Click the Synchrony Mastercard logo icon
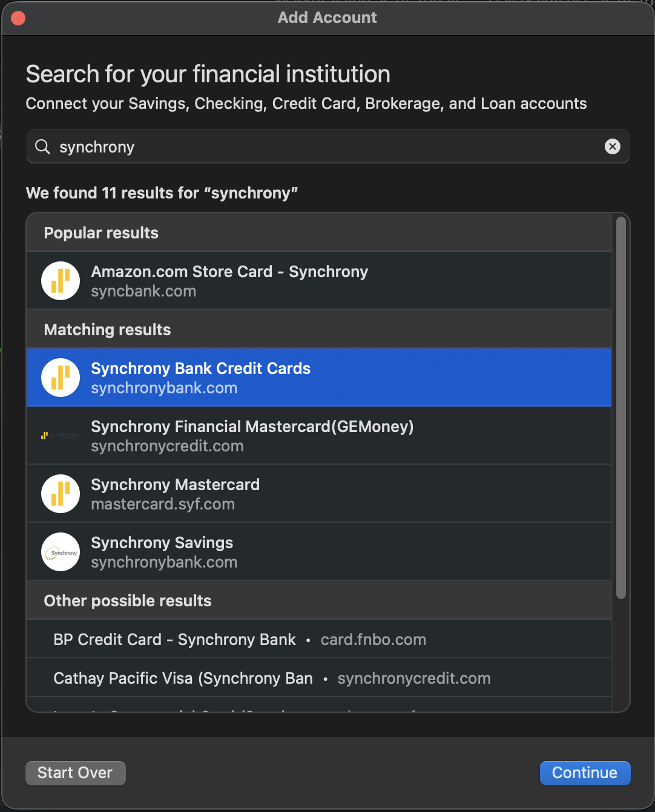Screen dimensions: 655x812 point(61,494)
